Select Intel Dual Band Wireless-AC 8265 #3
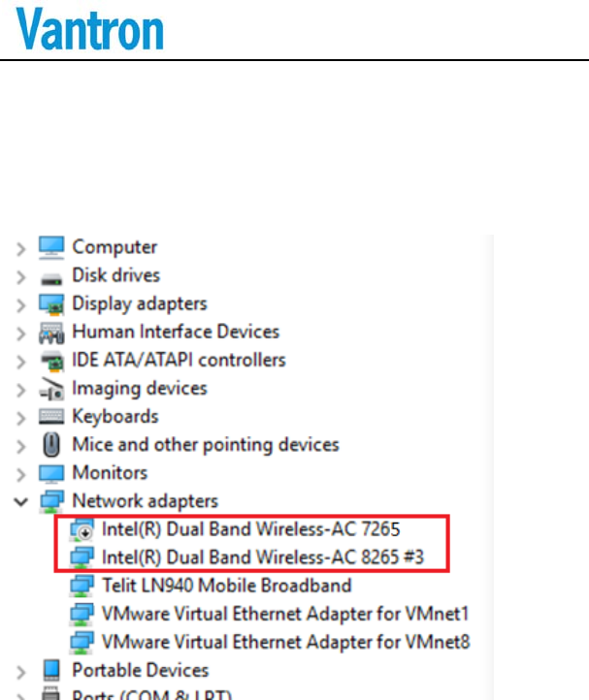This screenshot has width=589, height=700. tap(263, 557)
